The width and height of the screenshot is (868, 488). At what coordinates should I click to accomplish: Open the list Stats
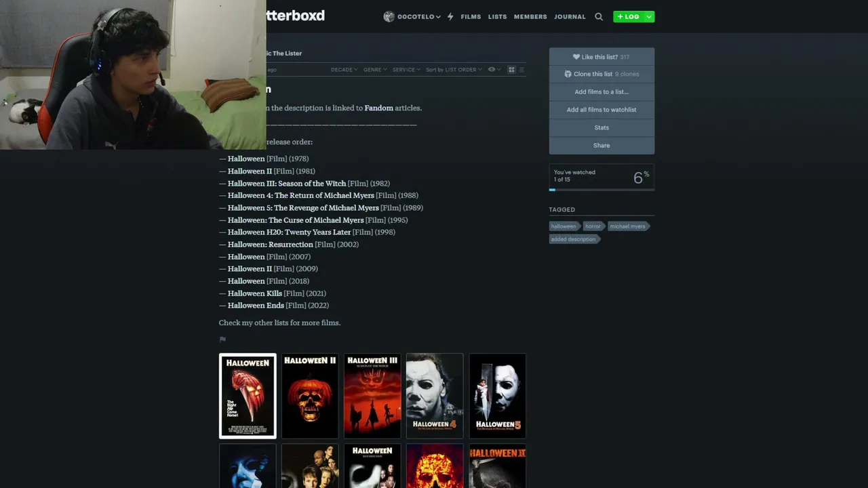tap(601, 127)
